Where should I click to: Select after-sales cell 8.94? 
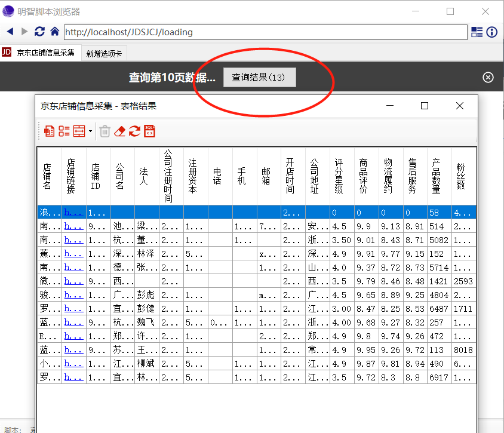415,363
